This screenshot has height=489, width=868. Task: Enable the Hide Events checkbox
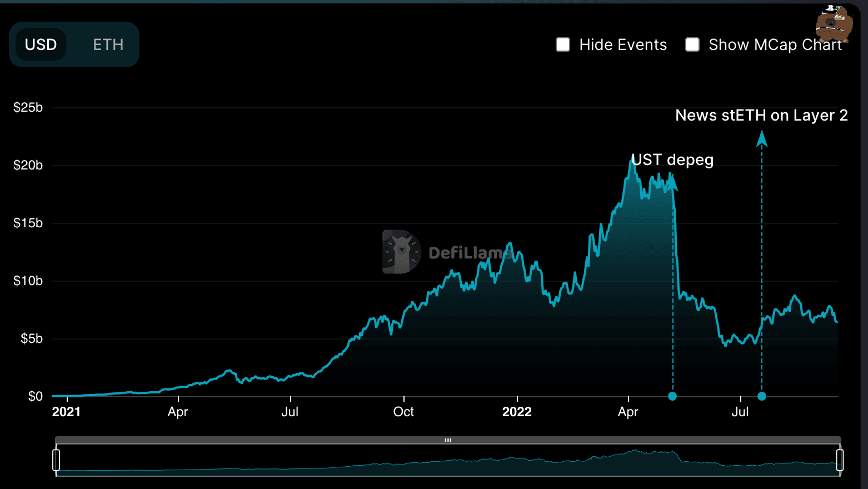563,44
